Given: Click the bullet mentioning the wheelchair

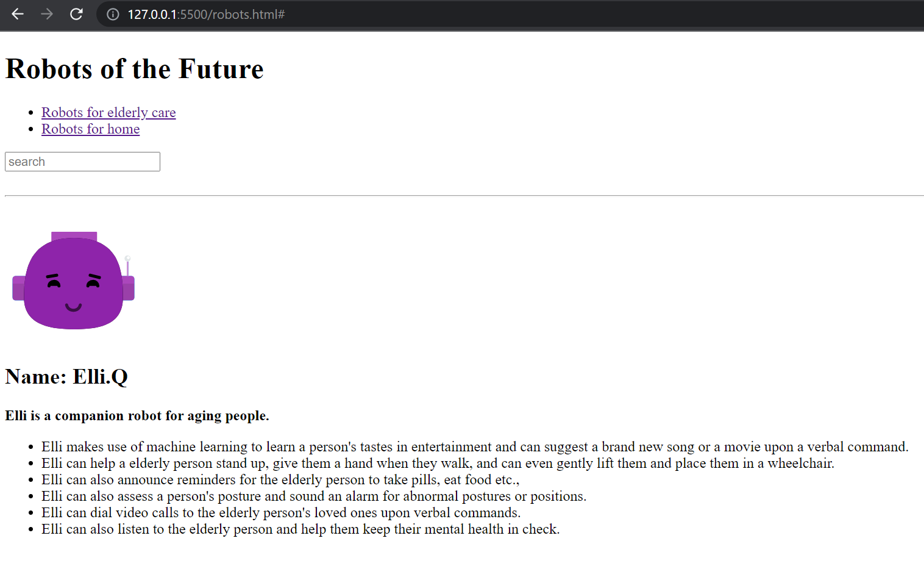Looking at the screenshot, I should click(438, 463).
